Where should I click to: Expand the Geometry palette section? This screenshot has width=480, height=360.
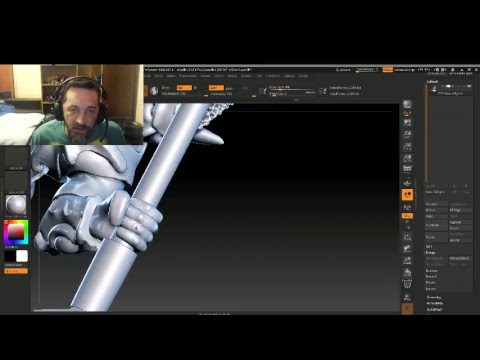(x=434, y=297)
